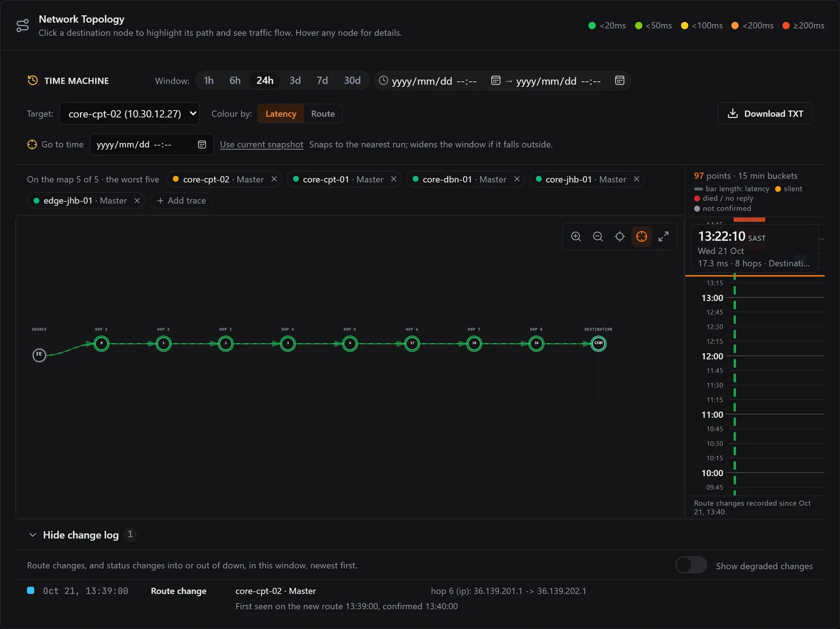Remove core-cpt-01 trace chip
The height and width of the screenshot is (629, 840).
coord(394,179)
